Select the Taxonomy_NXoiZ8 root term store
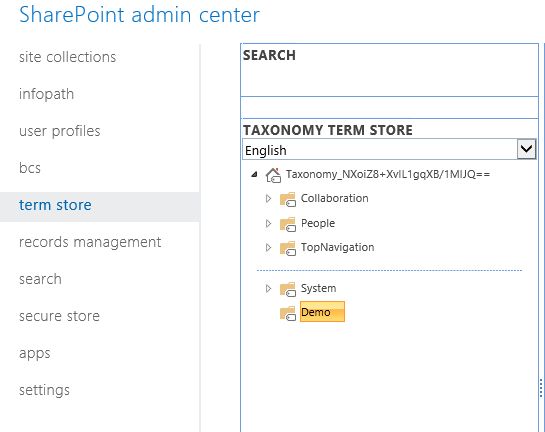 [388, 174]
